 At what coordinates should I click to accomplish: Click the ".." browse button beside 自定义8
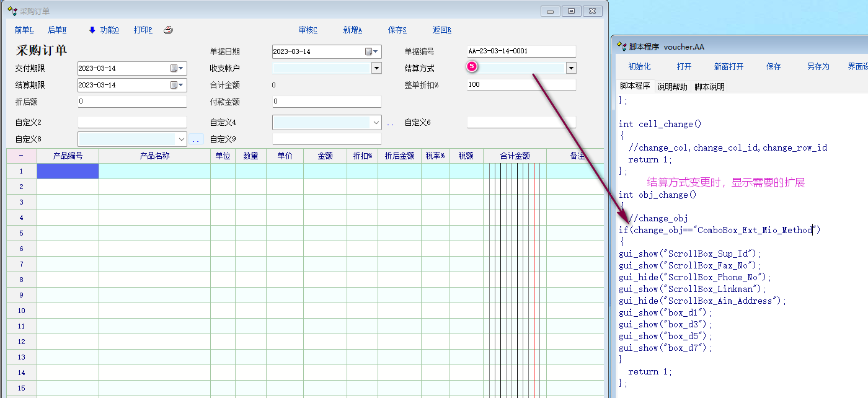point(197,140)
